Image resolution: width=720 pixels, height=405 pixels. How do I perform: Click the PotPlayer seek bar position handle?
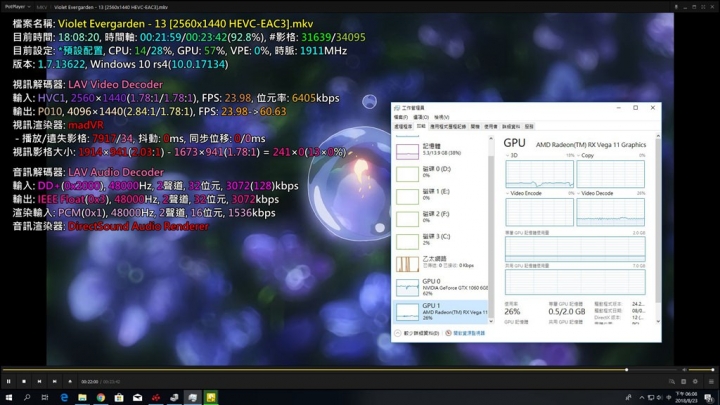[626, 370]
